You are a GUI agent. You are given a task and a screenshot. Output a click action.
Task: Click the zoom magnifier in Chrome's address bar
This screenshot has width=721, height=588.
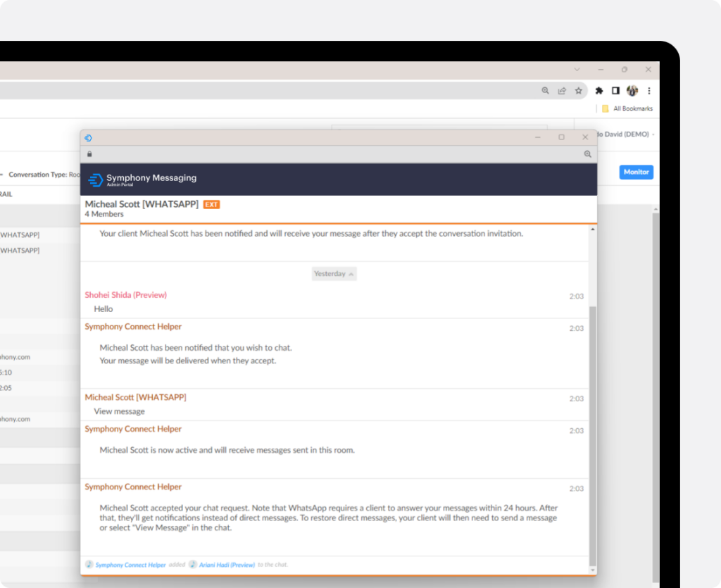click(x=545, y=90)
